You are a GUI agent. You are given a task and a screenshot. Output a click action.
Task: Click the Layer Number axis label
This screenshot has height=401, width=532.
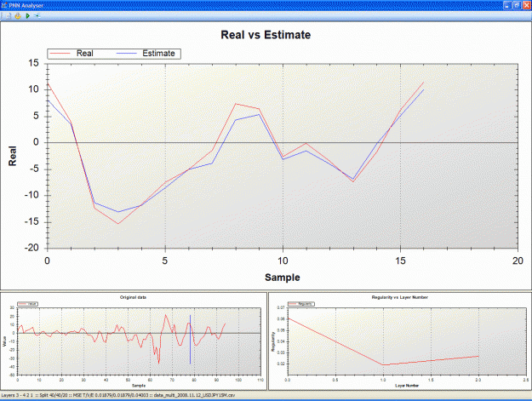point(407,386)
